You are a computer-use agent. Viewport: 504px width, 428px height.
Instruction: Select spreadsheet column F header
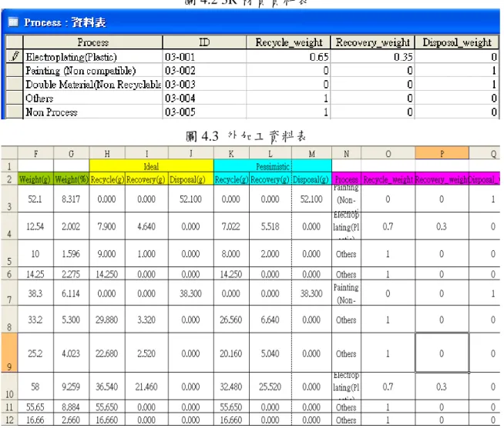pyautogui.click(x=35, y=153)
